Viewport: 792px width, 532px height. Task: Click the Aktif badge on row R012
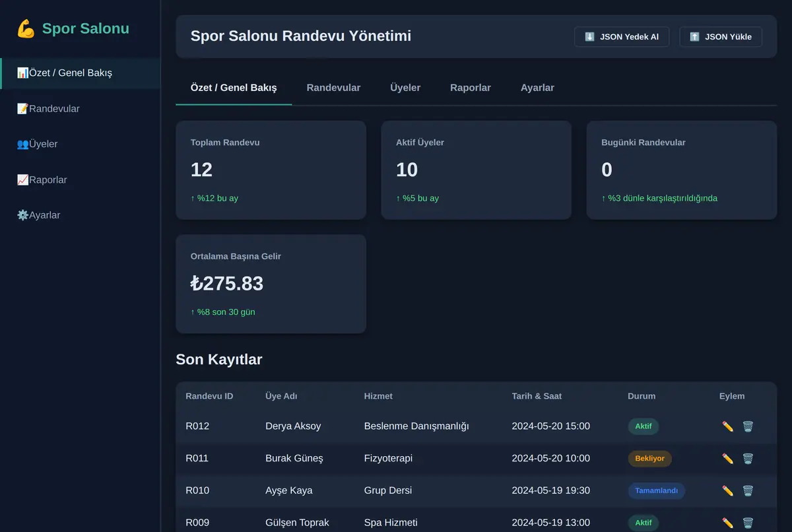click(643, 426)
